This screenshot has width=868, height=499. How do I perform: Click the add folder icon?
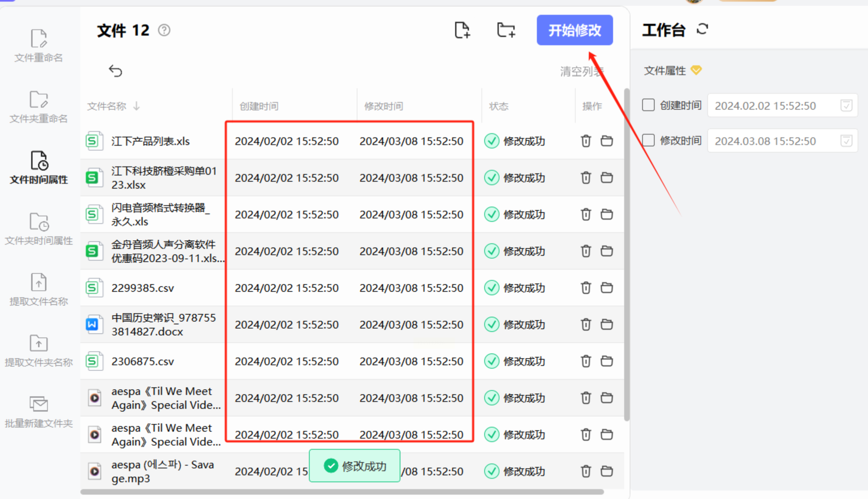(x=505, y=30)
